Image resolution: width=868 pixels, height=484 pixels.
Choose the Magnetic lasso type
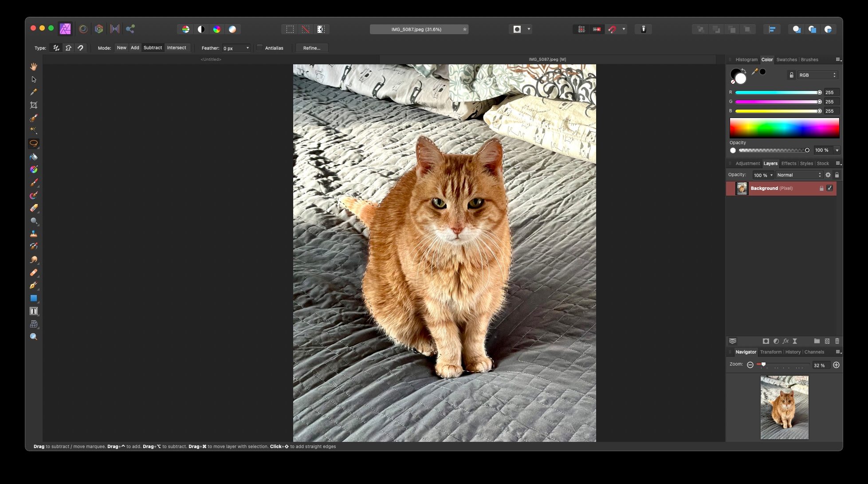[x=80, y=48]
